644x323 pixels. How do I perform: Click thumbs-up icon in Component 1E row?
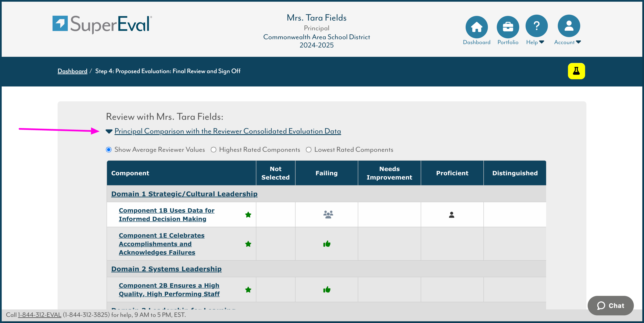point(327,244)
